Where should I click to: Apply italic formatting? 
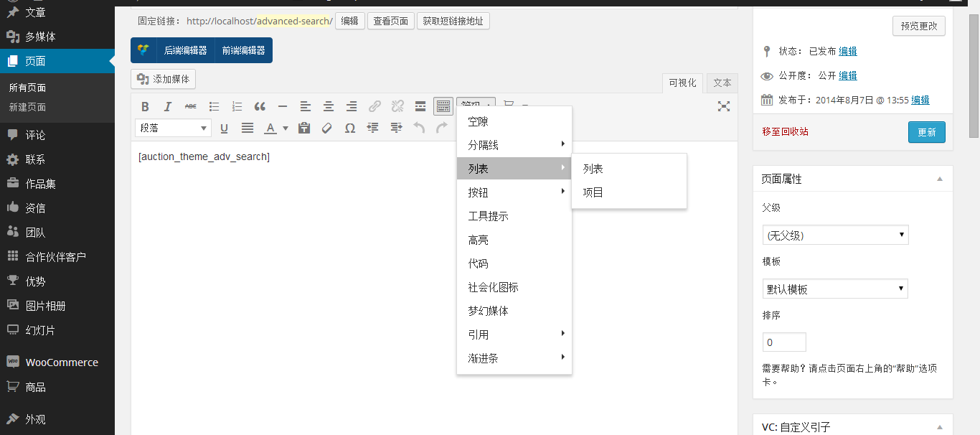168,107
